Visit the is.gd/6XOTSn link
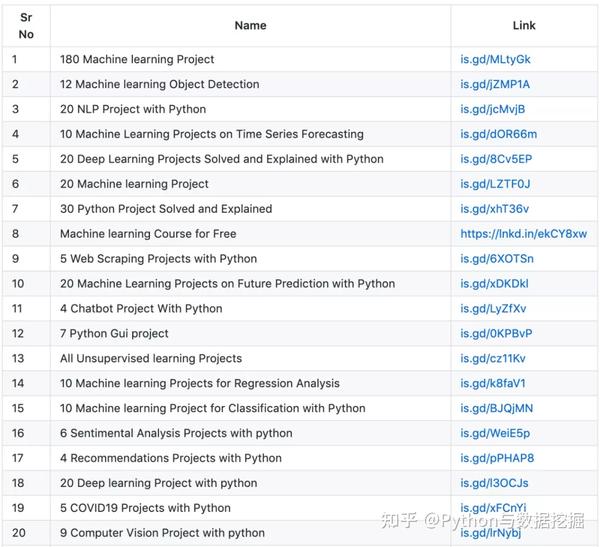 click(497, 259)
